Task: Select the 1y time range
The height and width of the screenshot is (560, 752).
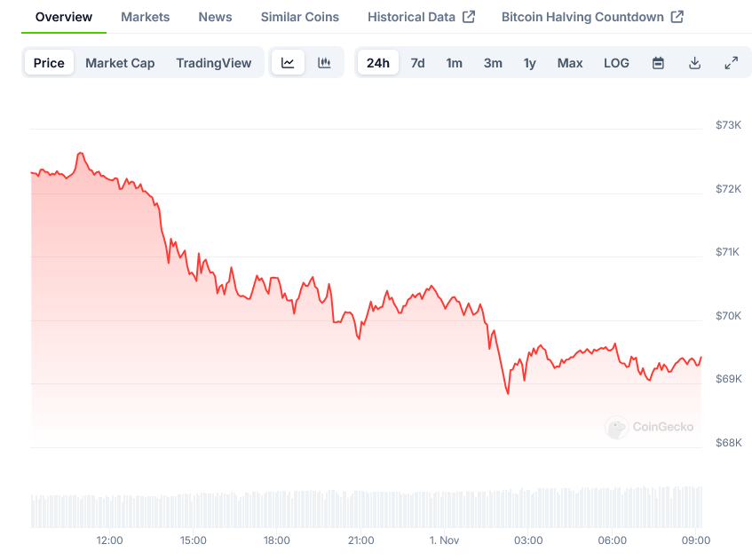Action: [530, 63]
